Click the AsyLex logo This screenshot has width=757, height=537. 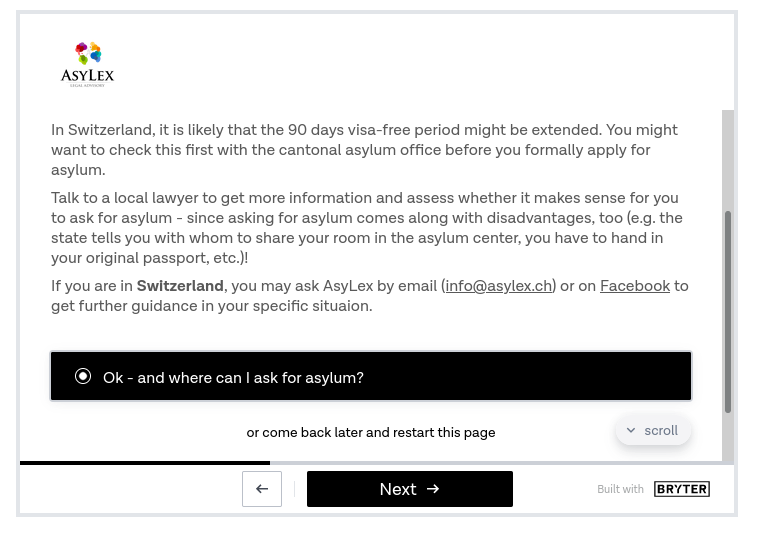pyautogui.click(x=87, y=64)
